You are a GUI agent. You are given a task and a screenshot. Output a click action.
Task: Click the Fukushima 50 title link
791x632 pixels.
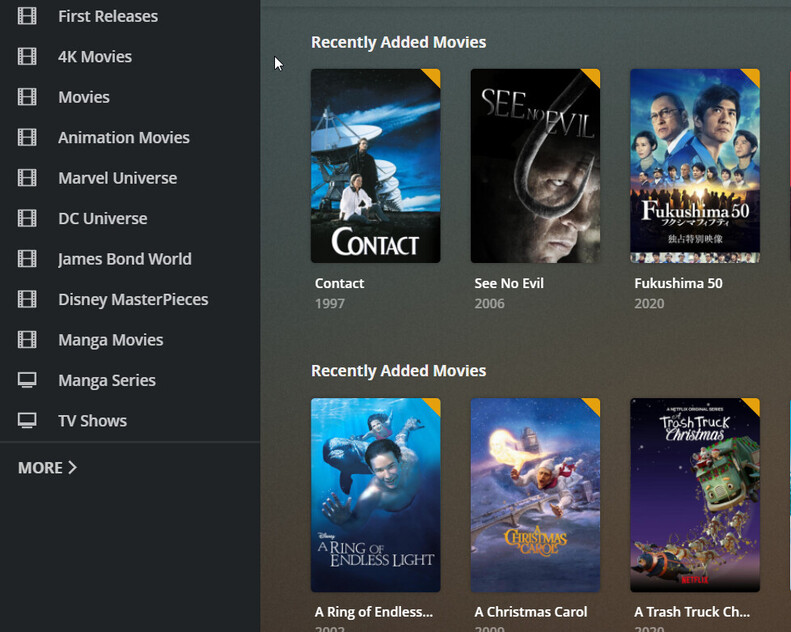point(679,283)
